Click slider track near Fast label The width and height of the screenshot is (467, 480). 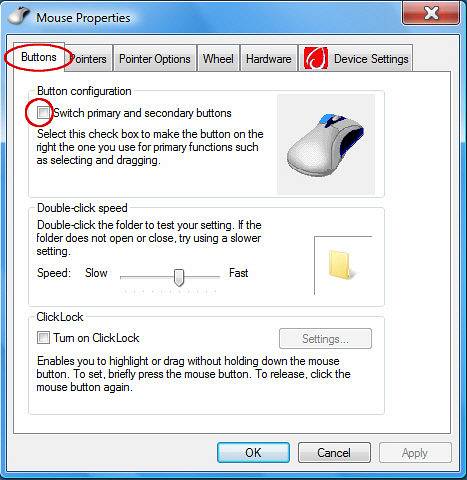tap(212, 276)
